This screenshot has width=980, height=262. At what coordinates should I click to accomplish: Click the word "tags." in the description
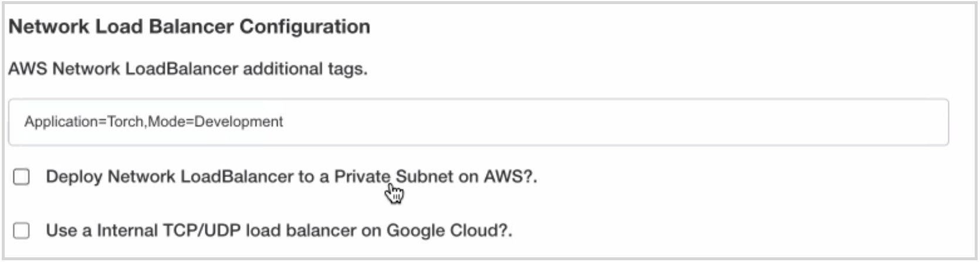click(x=347, y=69)
